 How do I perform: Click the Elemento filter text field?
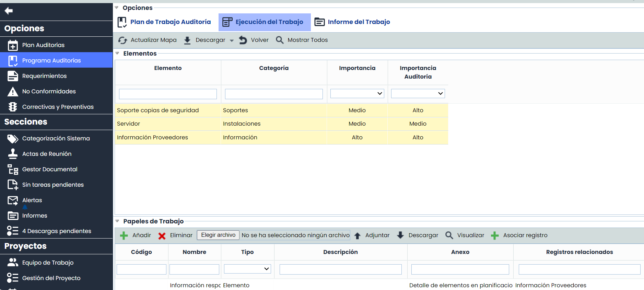tap(168, 94)
